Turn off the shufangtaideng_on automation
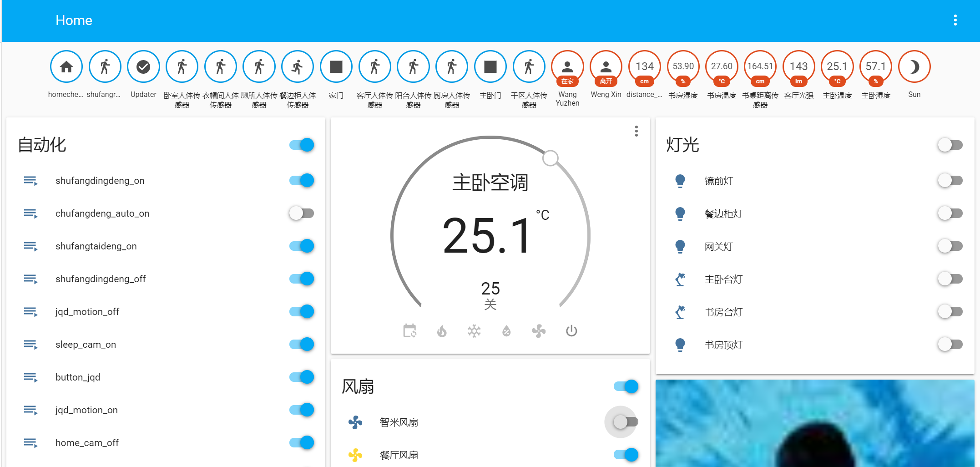The width and height of the screenshot is (980, 467). [302, 246]
